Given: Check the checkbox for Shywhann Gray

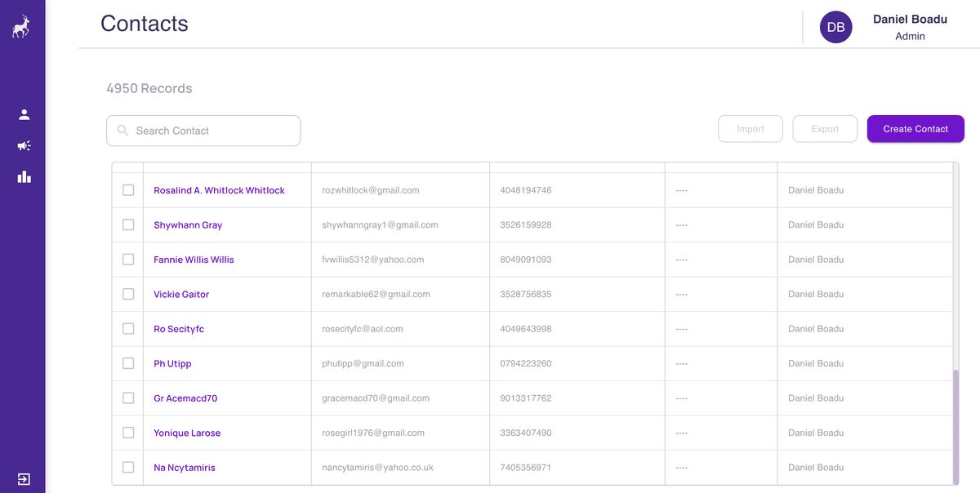Looking at the screenshot, I should pos(128,224).
